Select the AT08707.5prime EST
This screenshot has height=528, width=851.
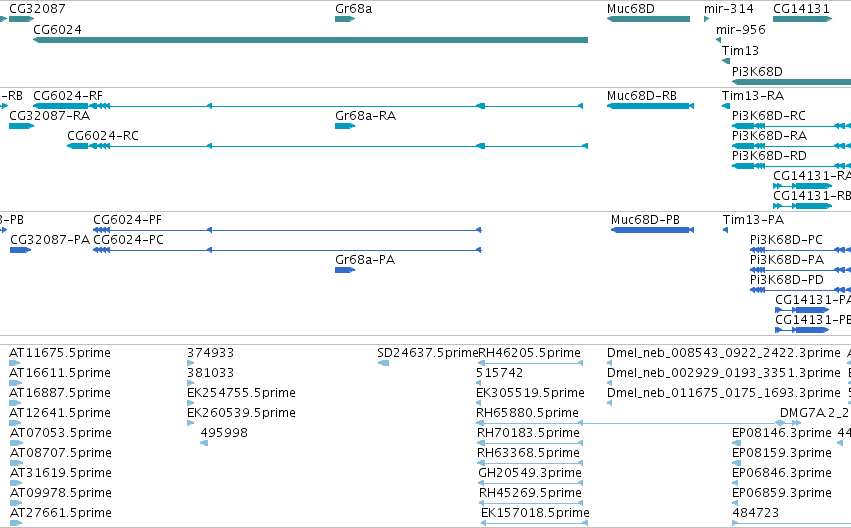[x=16, y=463]
